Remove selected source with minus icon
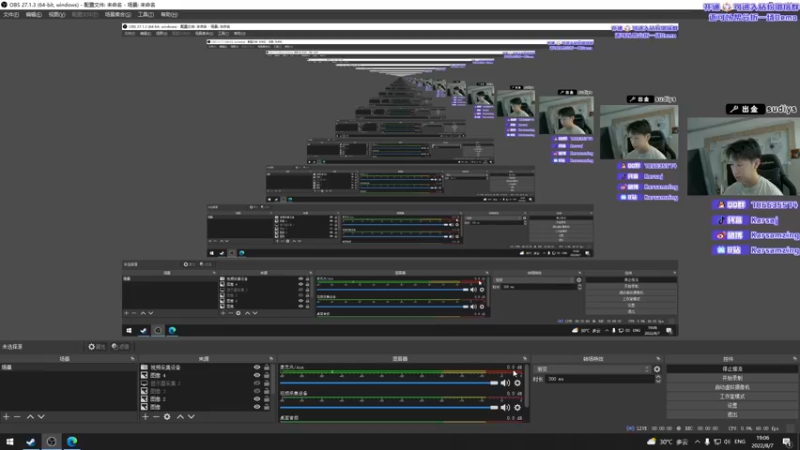 [x=156, y=417]
